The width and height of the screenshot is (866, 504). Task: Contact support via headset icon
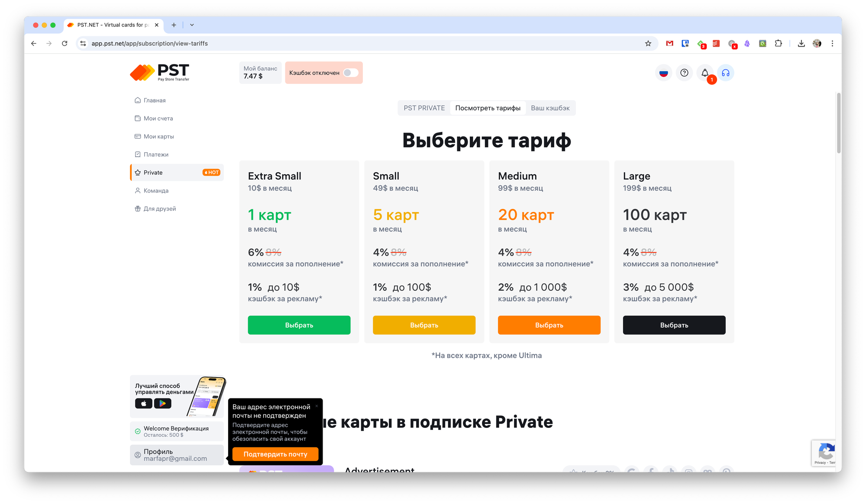coord(726,73)
